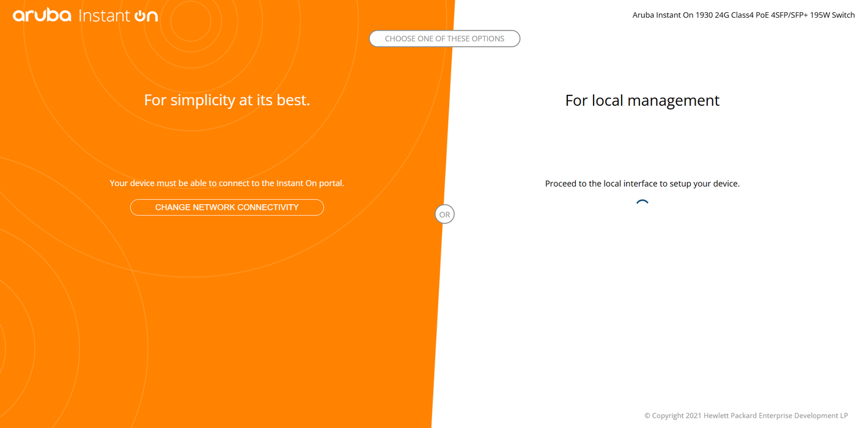Select the 'For simplicity at its best.' heading
Viewport: 868px width, 428px height.
click(x=227, y=100)
